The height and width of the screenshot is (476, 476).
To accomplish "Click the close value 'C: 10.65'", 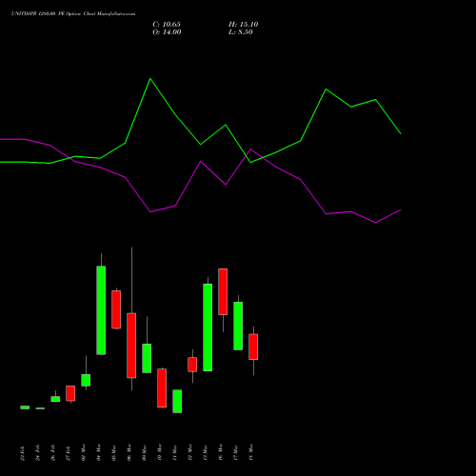I will click(167, 25).
